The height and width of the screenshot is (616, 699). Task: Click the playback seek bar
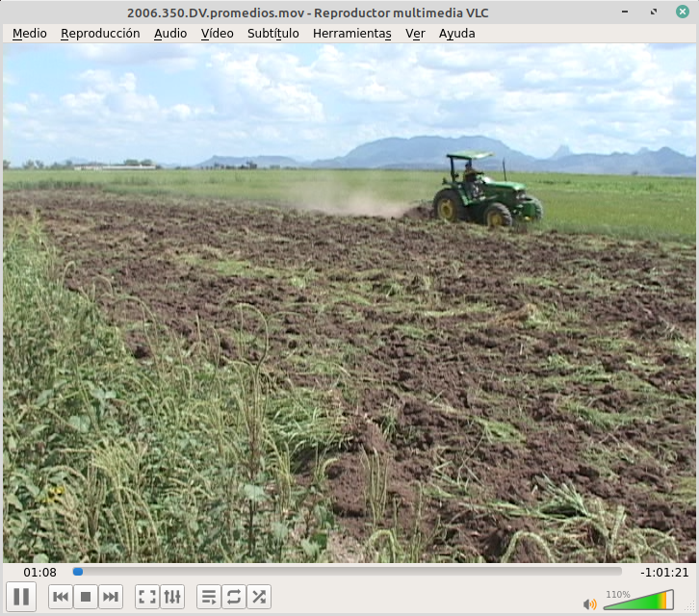click(347, 572)
